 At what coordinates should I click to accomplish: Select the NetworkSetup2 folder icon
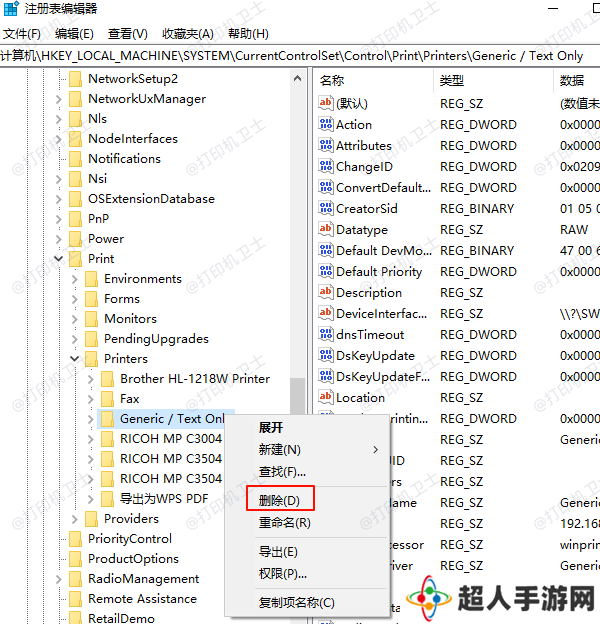click(75, 79)
